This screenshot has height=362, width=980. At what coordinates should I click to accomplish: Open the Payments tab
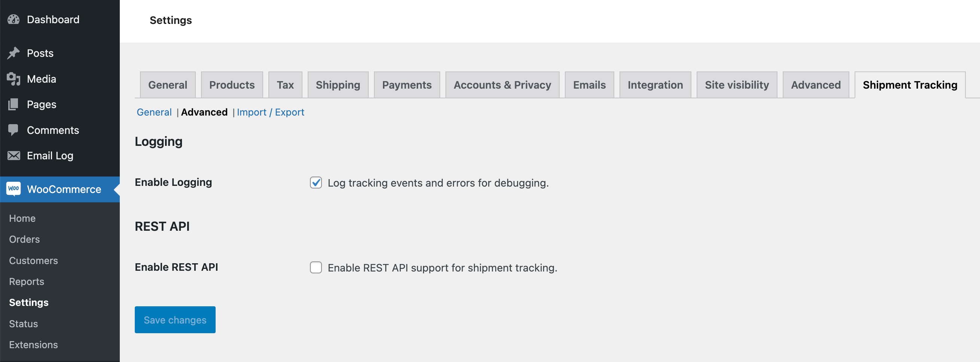[x=407, y=85]
